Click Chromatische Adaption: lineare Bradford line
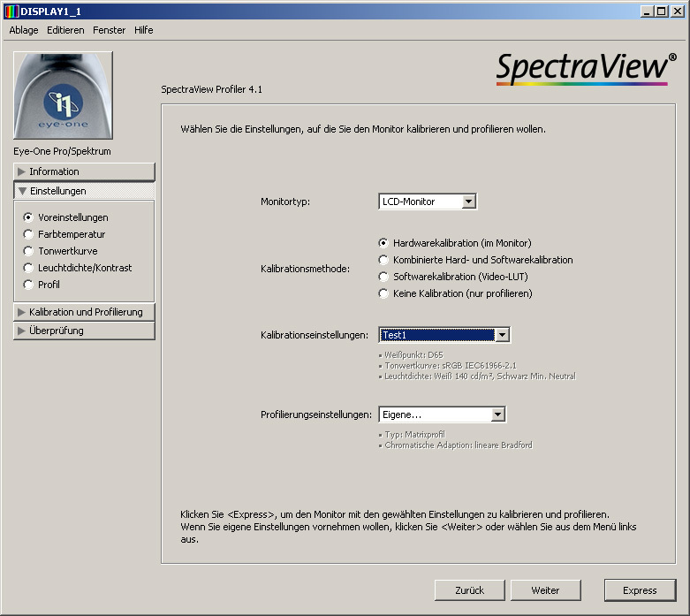This screenshot has width=690, height=616. 456,445
